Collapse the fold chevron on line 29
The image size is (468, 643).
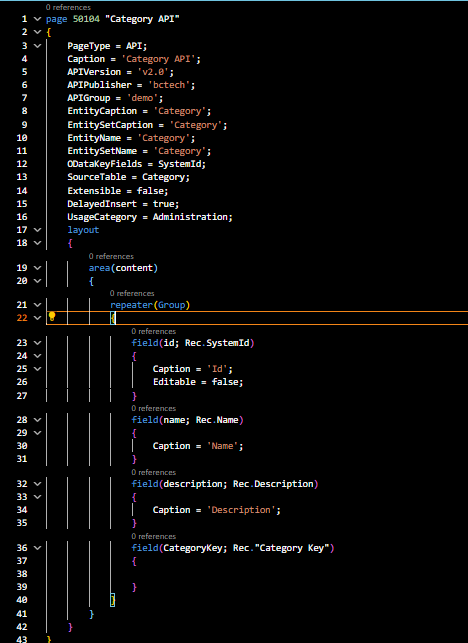click(x=37, y=433)
